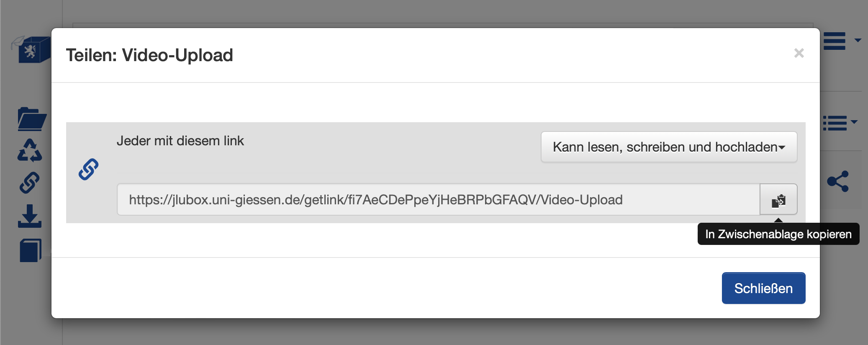Open the folder icon in sidebar
The width and height of the screenshot is (868, 345).
[31, 119]
